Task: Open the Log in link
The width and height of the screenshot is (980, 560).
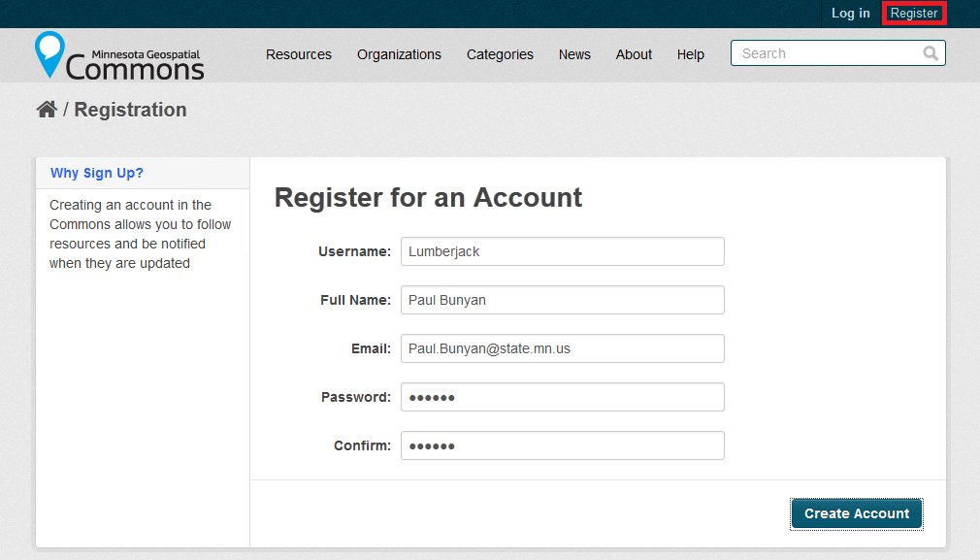Action: click(850, 14)
